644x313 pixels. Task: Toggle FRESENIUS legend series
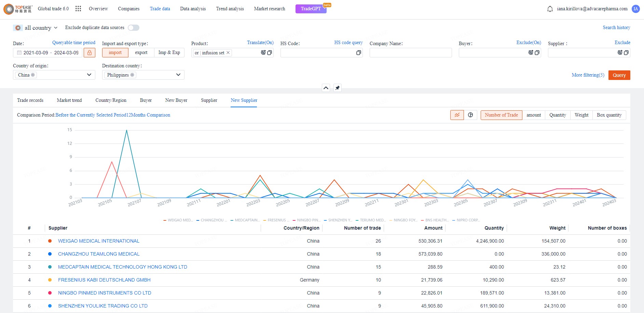[276, 220]
